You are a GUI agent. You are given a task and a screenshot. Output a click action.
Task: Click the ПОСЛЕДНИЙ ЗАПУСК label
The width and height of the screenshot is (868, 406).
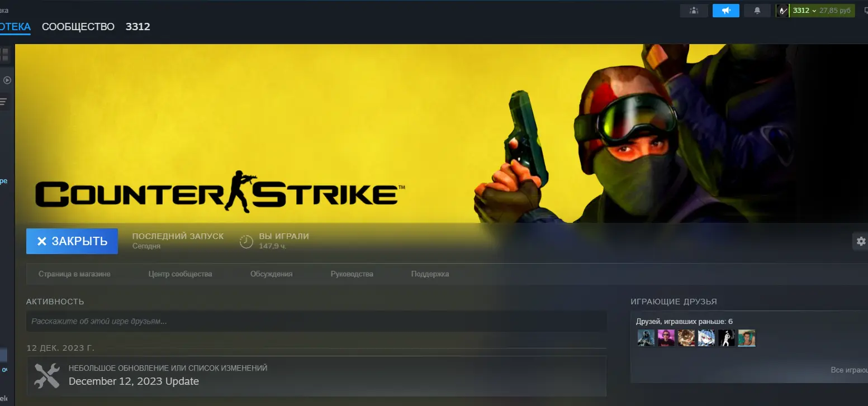(178, 236)
